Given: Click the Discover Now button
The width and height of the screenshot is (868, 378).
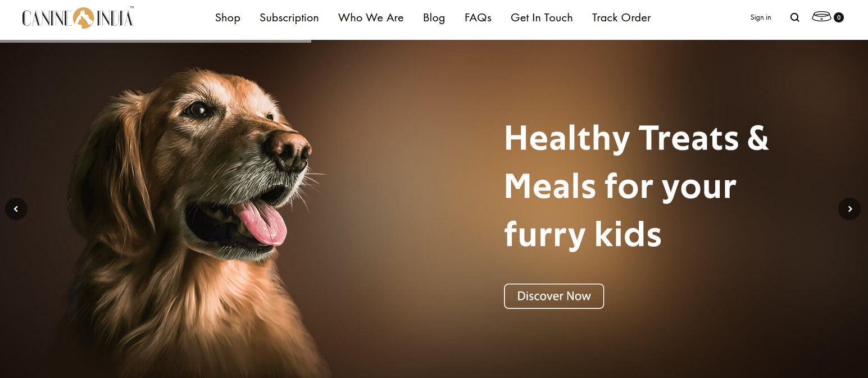Looking at the screenshot, I should 554,296.
